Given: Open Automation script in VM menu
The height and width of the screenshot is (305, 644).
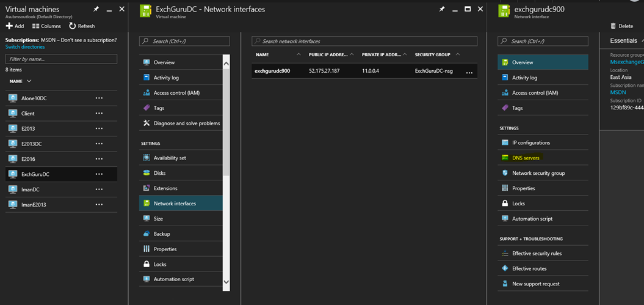Looking at the screenshot, I should 181,279.
